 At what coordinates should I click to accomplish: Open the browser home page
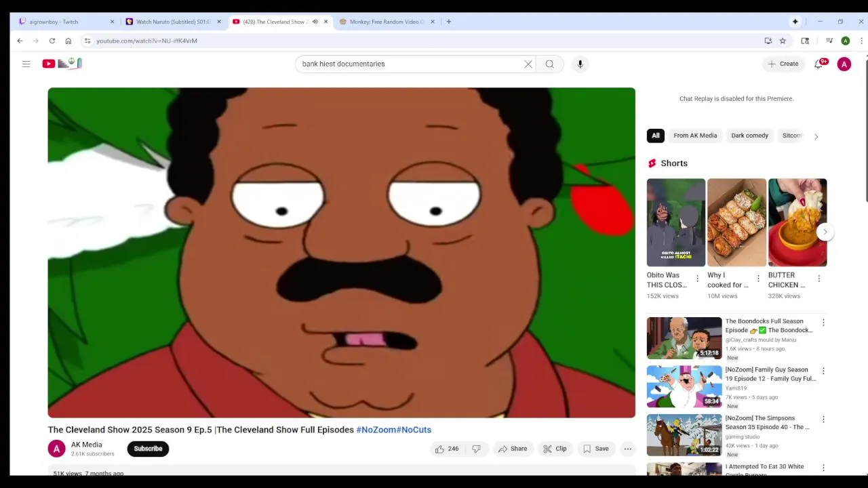click(x=68, y=41)
